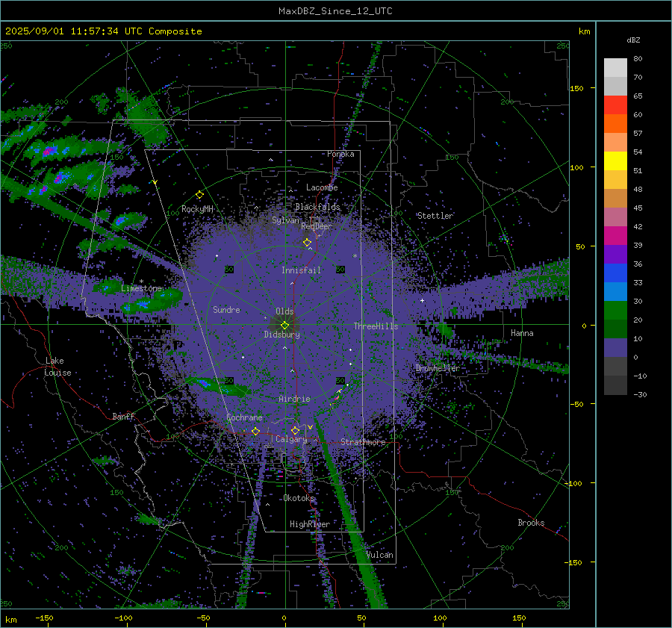672x628 pixels.
Task: Click the km unit label beside the timestamp
Action: (585, 31)
